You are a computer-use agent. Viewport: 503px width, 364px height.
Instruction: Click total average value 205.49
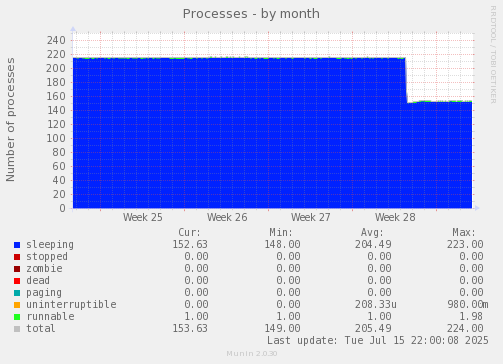(373, 329)
